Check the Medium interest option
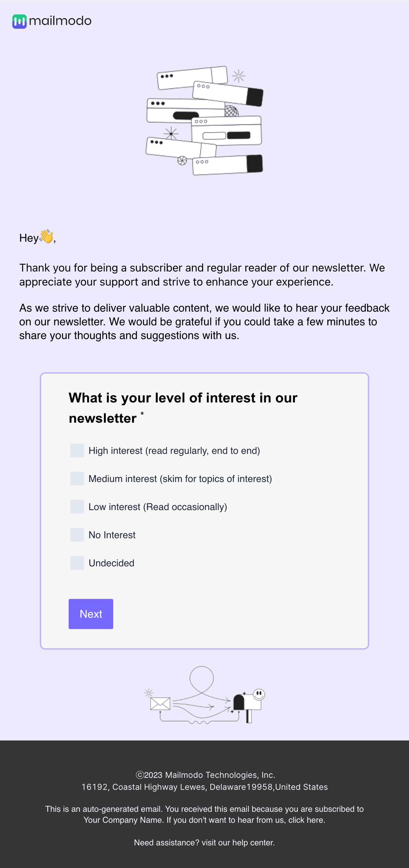The width and height of the screenshot is (409, 868). tap(77, 479)
